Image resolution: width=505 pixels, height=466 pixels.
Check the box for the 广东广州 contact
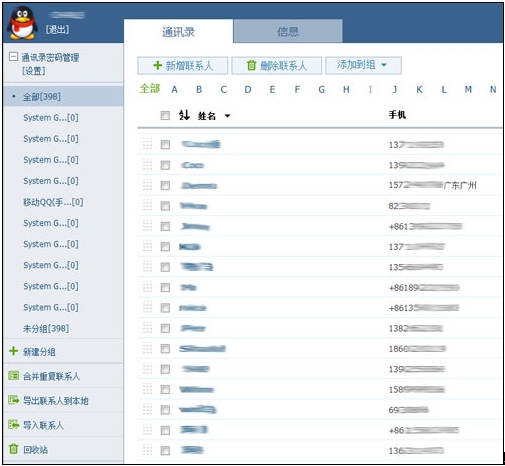point(165,185)
